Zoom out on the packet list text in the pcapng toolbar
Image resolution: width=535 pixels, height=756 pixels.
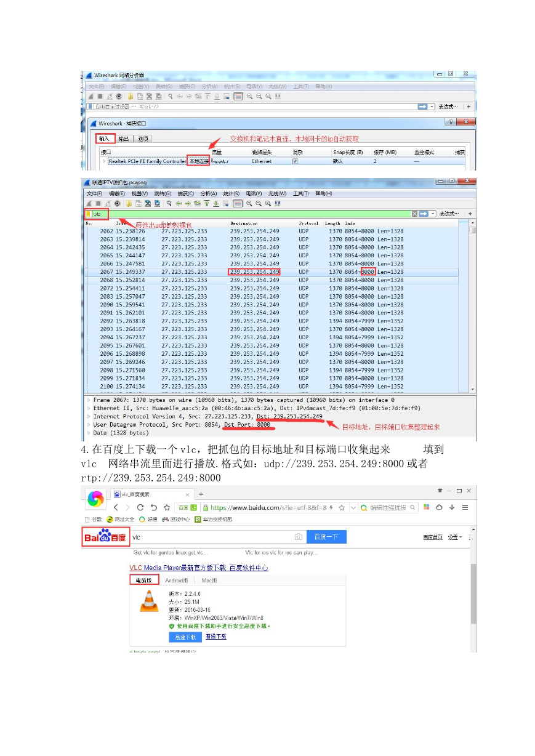pyautogui.click(x=259, y=203)
